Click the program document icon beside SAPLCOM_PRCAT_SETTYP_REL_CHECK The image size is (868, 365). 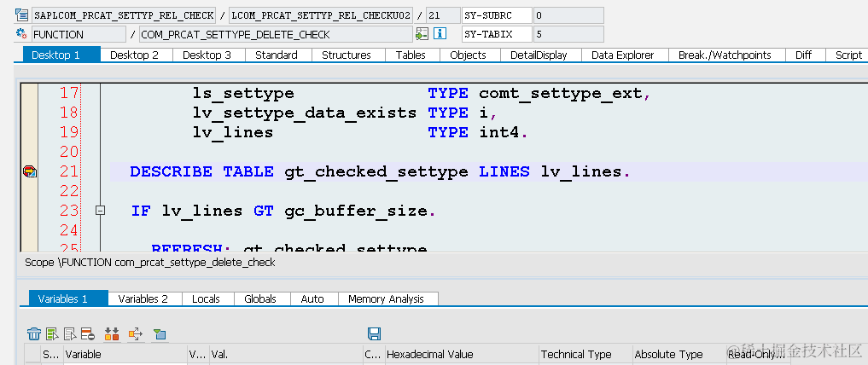pyautogui.click(x=22, y=15)
